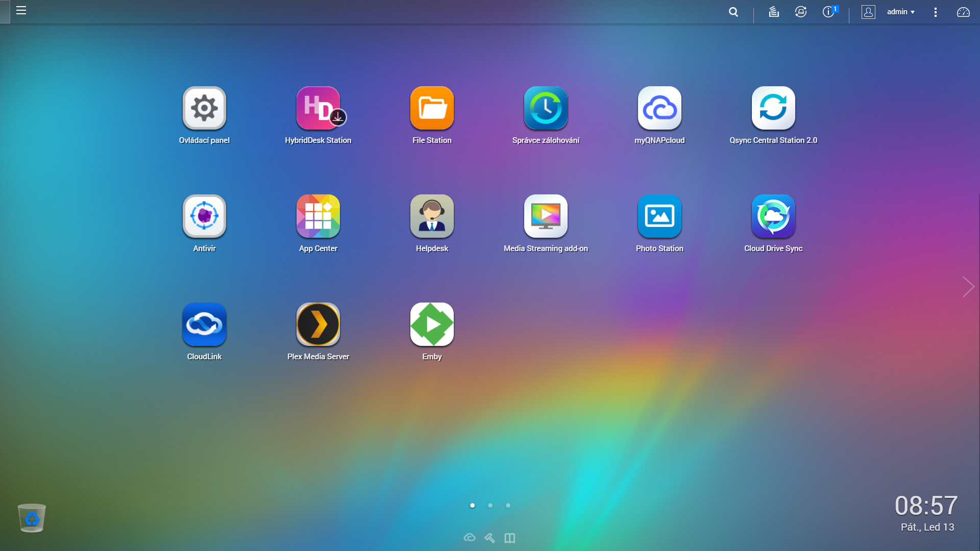Open the Emby app
The height and width of the screenshot is (551, 980).
432,324
